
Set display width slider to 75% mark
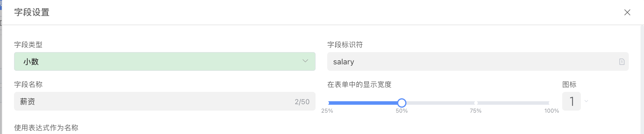pos(476,103)
